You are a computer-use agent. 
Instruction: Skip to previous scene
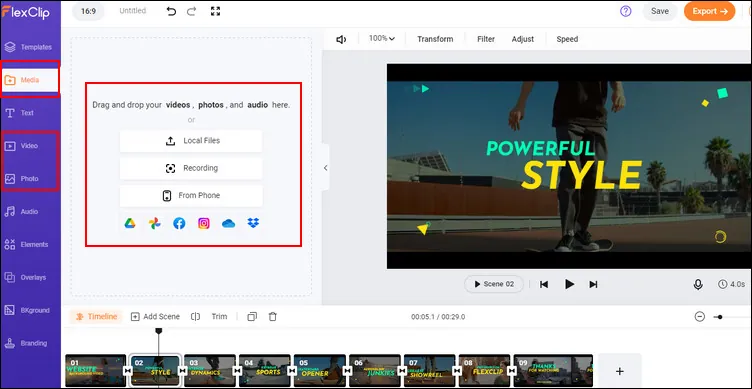[544, 284]
